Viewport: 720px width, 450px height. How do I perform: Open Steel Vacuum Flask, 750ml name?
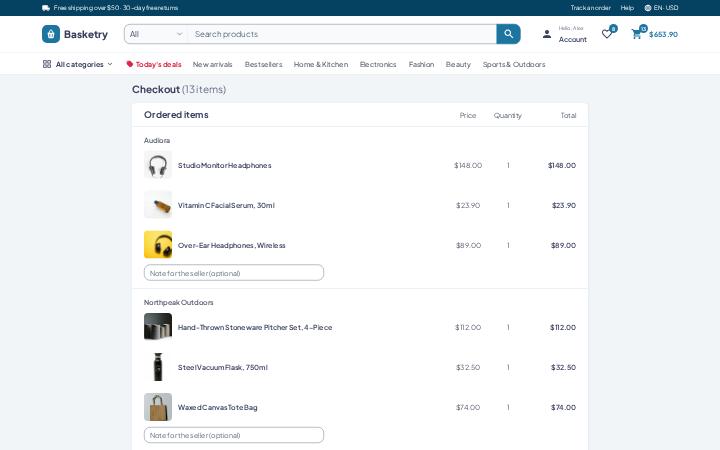(223, 367)
